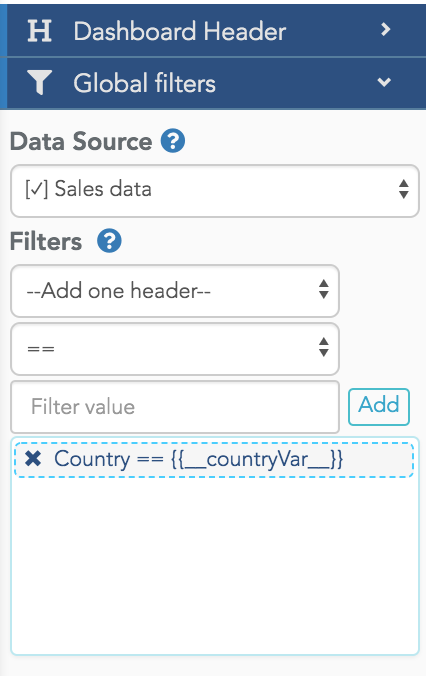Viewport: 426px width, 676px height.
Task: Click the empty area of the filters list box
Action: click(x=215, y=565)
